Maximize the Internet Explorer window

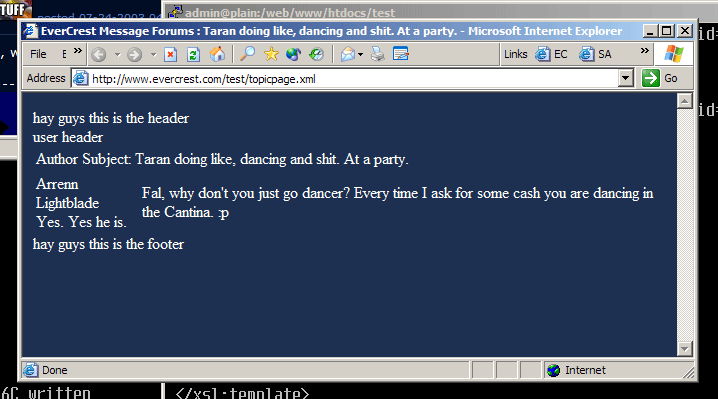[667, 31]
